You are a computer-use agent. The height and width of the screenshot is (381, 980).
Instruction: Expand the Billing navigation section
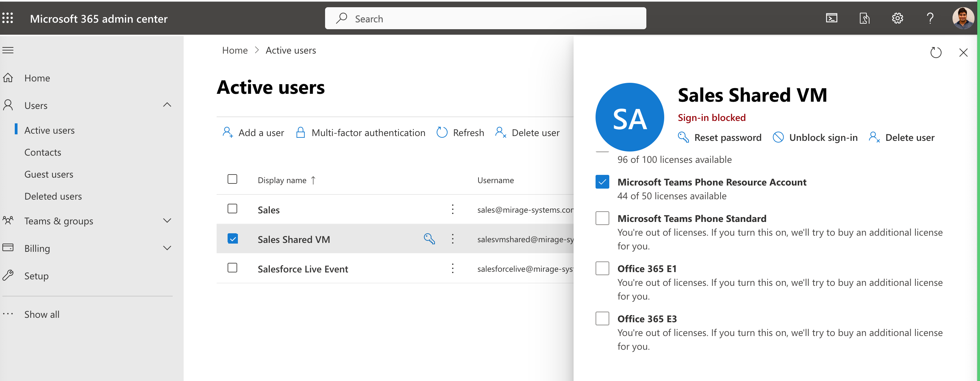point(167,248)
